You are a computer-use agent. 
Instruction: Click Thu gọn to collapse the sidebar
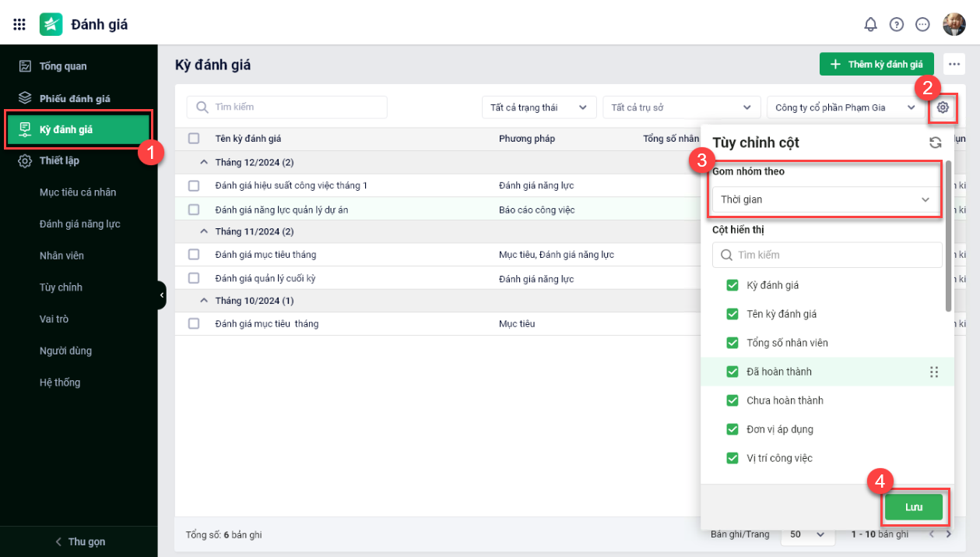[79, 541]
